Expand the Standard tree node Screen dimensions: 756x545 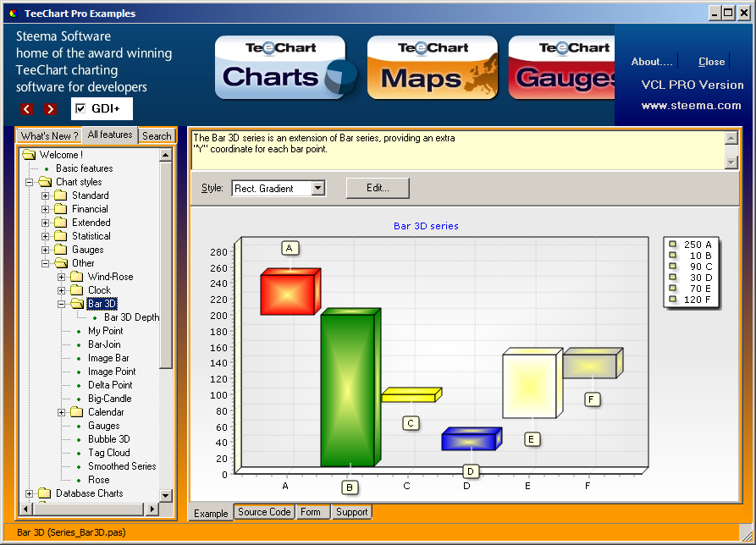tap(46, 195)
